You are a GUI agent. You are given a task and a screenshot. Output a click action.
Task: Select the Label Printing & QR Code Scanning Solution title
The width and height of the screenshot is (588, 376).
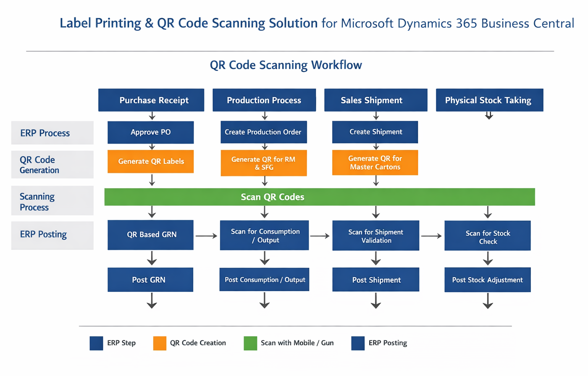click(189, 23)
